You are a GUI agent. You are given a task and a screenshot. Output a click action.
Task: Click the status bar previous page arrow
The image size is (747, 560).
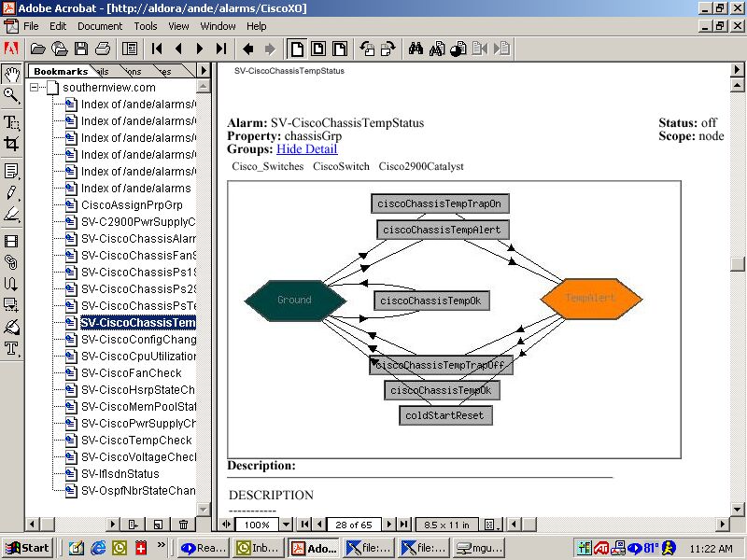pyautogui.click(x=319, y=525)
